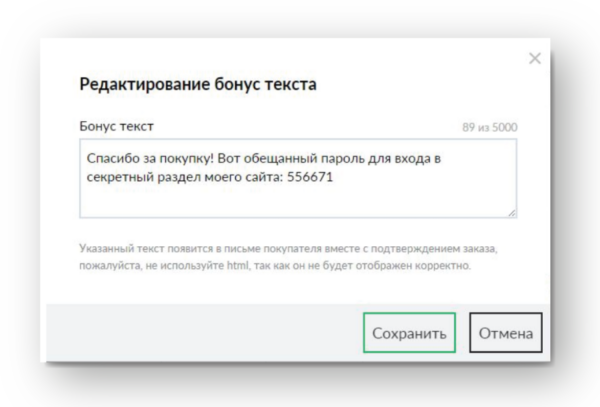The width and height of the screenshot is (600, 407).
Task: Click the Отмена button
Action: coord(505,332)
